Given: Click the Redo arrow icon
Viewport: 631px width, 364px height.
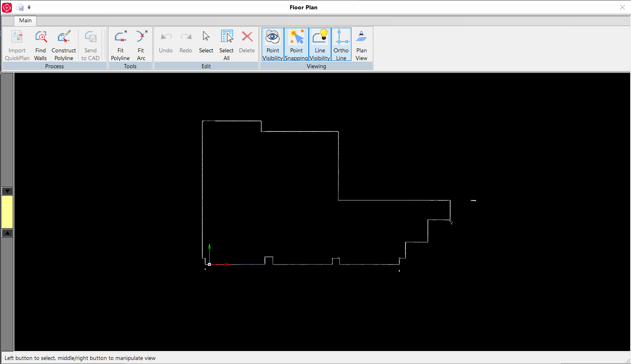Looking at the screenshot, I should click(x=186, y=45).
